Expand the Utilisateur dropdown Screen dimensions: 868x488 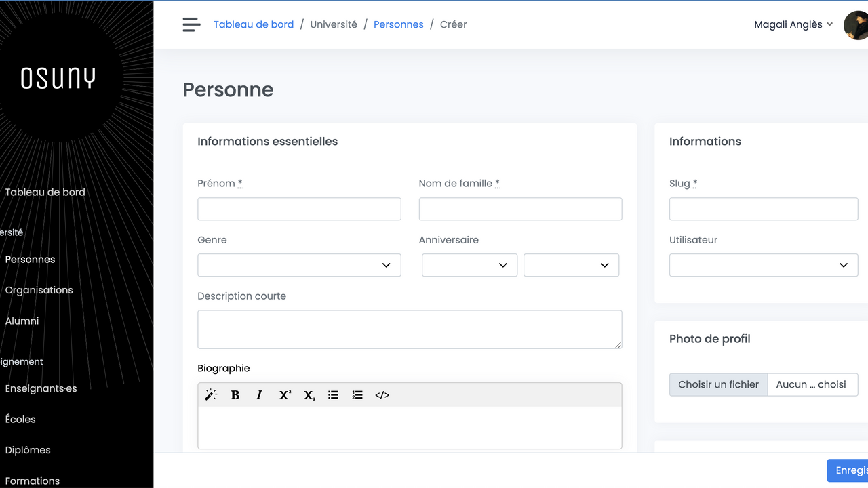763,265
